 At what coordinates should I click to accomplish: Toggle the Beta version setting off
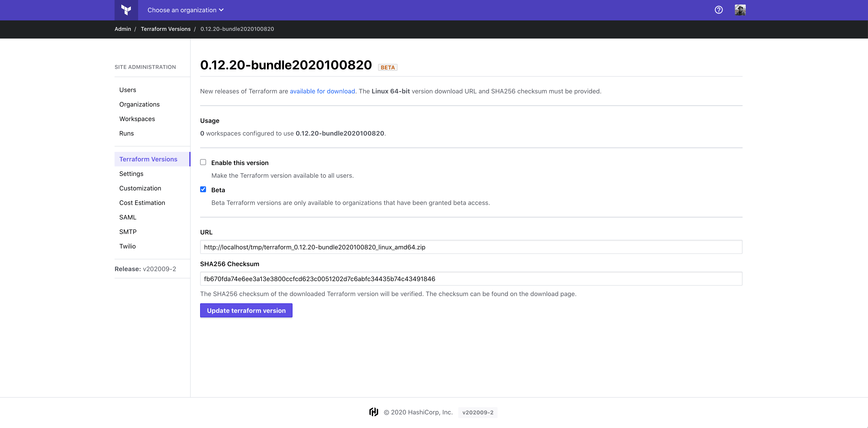[x=203, y=189]
